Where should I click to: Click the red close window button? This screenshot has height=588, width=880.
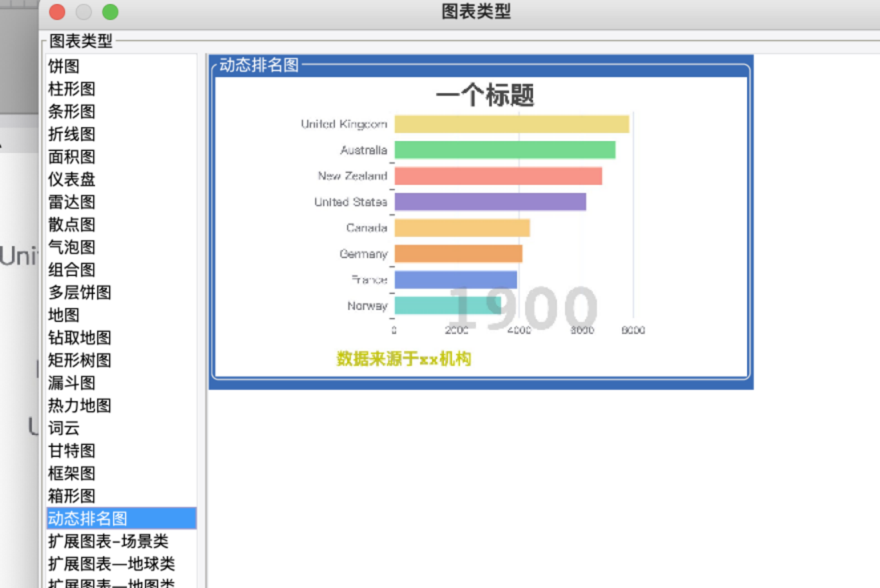tap(57, 12)
